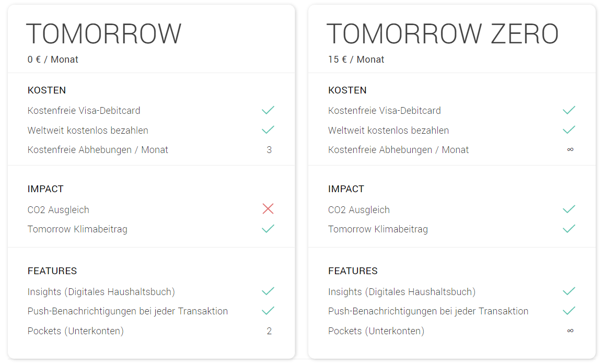Click checkmark for CO2 Ausgleich in Tomorrow Zero

569,209
